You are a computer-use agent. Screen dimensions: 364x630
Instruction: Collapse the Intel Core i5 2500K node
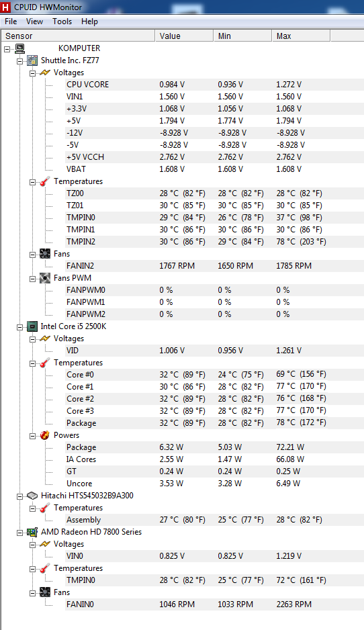pyautogui.click(x=19, y=328)
